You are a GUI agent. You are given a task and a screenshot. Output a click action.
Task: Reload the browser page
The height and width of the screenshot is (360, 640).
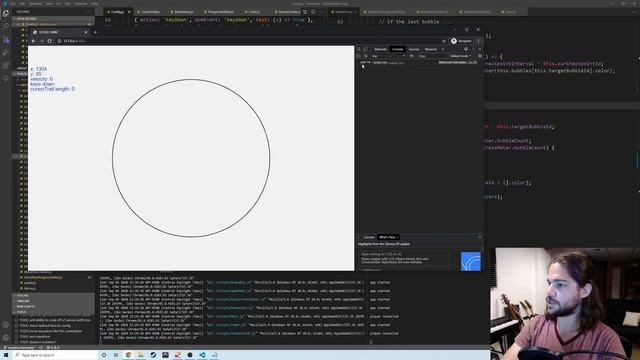(x=49, y=41)
